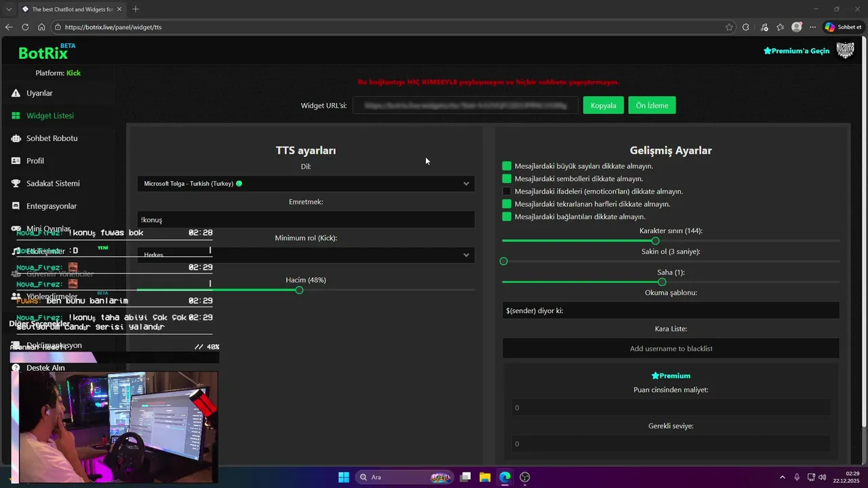The width and height of the screenshot is (868, 488).
Task: Click the Sadakat Sistemi trophy icon
Action: [x=16, y=184]
